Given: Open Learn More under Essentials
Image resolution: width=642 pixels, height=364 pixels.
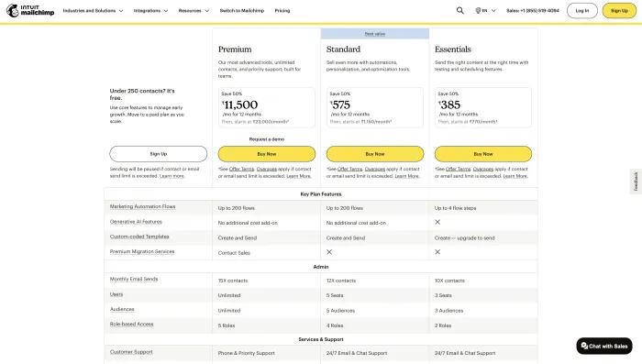Looking at the screenshot, I should point(515,176).
